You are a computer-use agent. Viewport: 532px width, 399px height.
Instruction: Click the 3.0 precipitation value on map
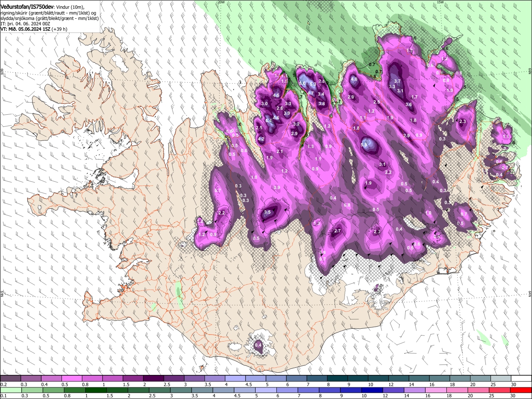264,103
